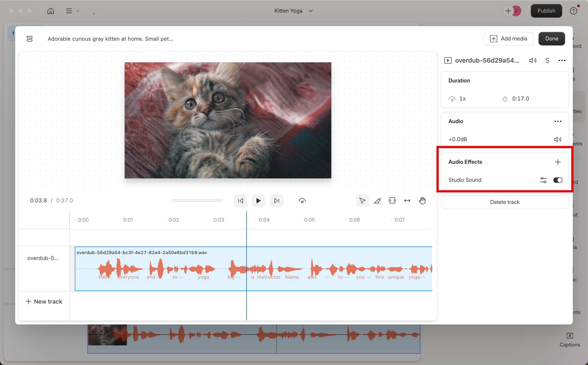Open track options next to overdub-56d29a54

[x=562, y=60]
